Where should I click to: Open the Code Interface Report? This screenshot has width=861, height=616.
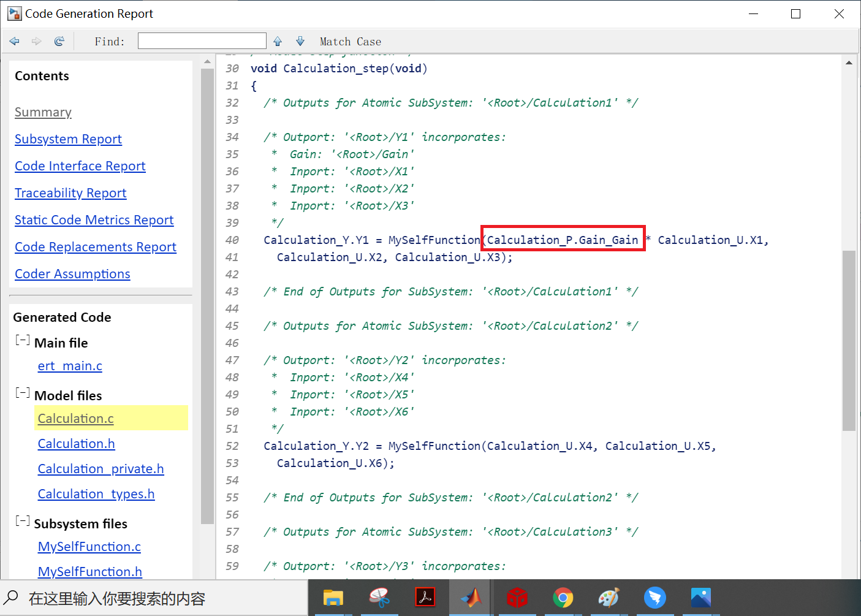tap(80, 166)
